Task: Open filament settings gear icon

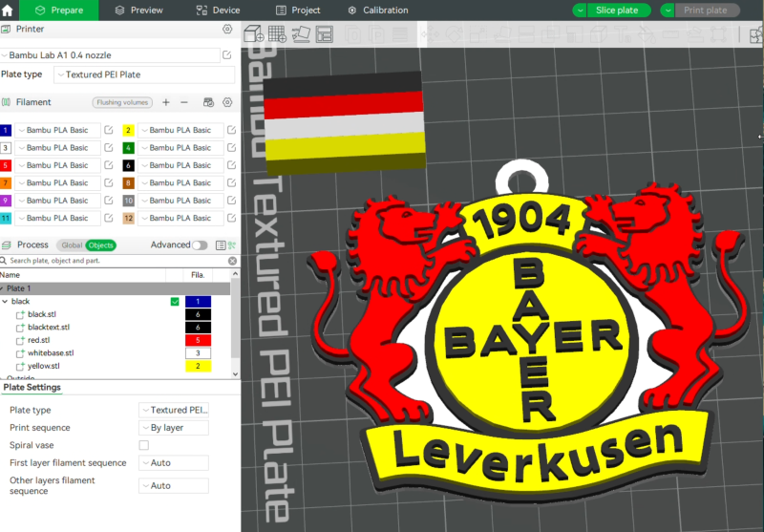Action: click(227, 102)
